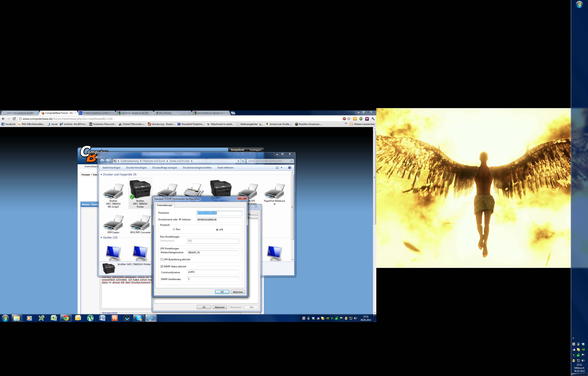The image size is (588, 376).
Task: Click the f4 application taskbar icon
Action: 115,318
